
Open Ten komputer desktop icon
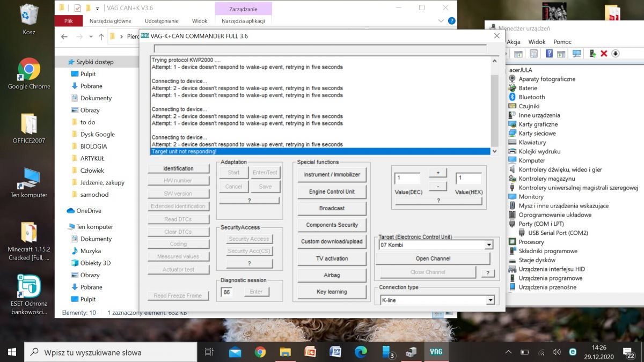[29, 183]
